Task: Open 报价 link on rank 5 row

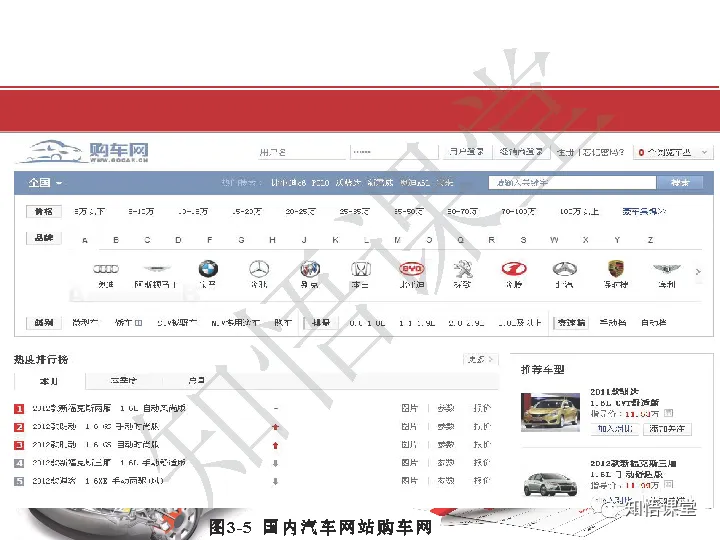Action: (482, 481)
